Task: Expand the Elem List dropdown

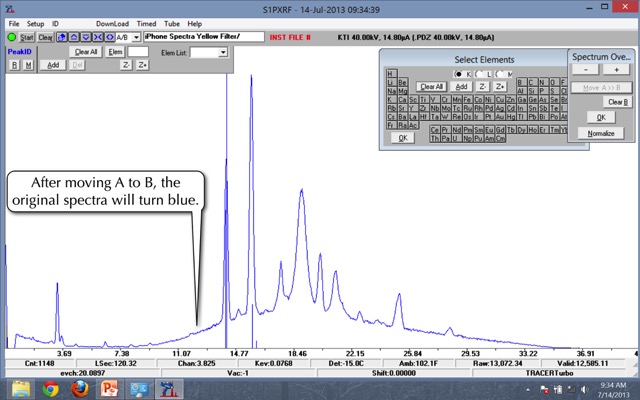Action: click(222, 51)
